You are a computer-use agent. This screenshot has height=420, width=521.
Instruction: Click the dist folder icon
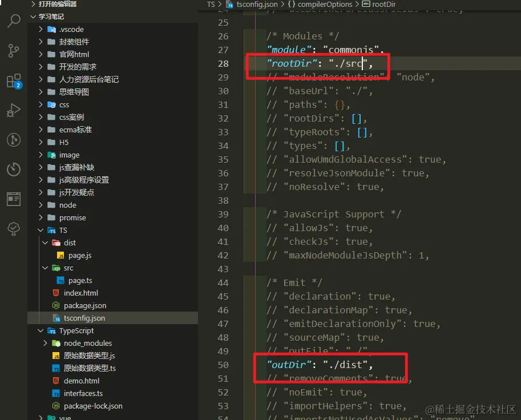pos(56,243)
